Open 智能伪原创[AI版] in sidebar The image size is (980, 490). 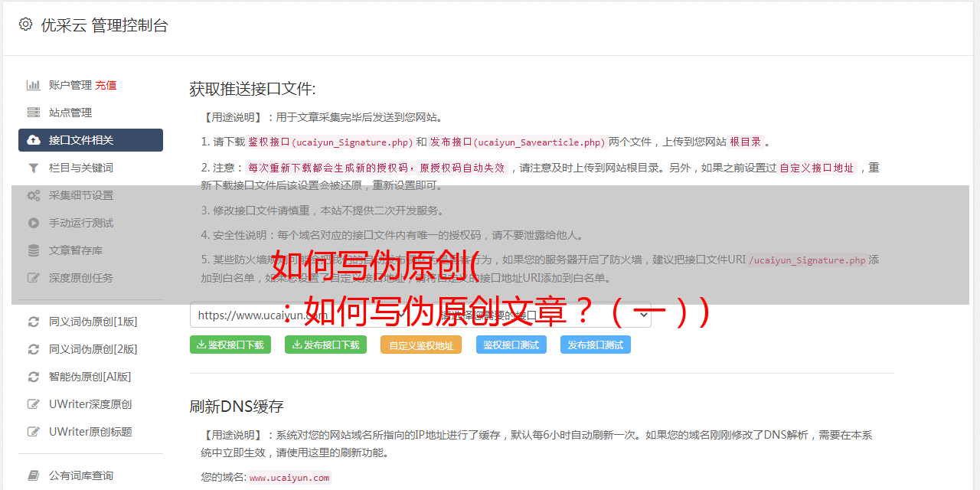(x=90, y=377)
